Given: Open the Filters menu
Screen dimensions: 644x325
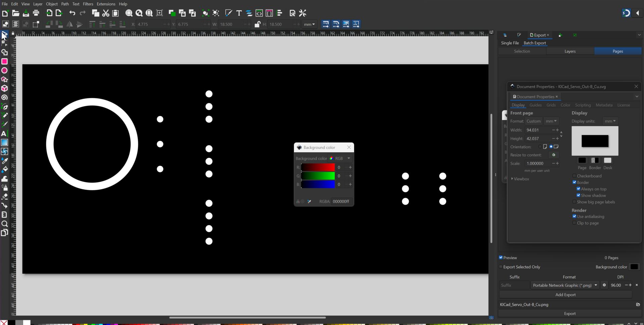Looking at the screenshot, I should [88, 4].
